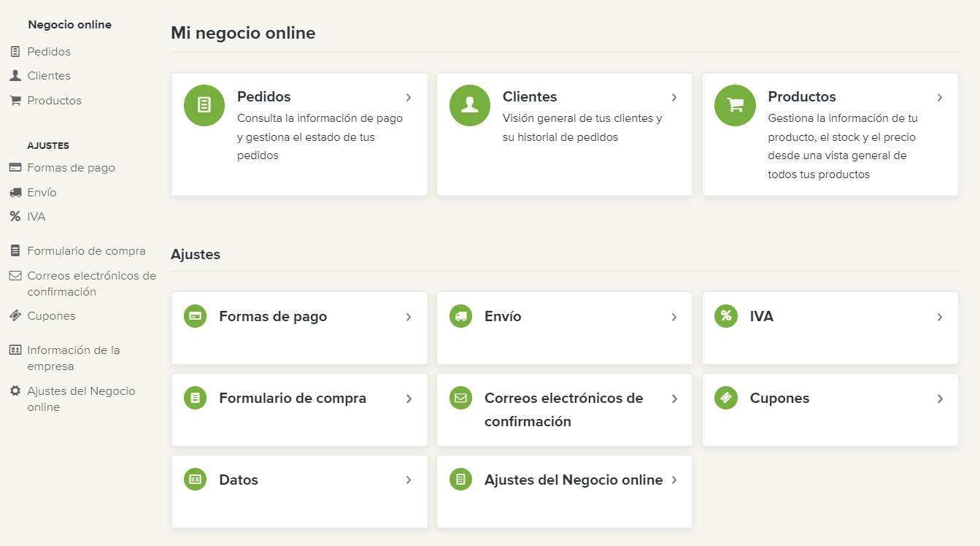Click the green Datos card icon

[195, 480]
